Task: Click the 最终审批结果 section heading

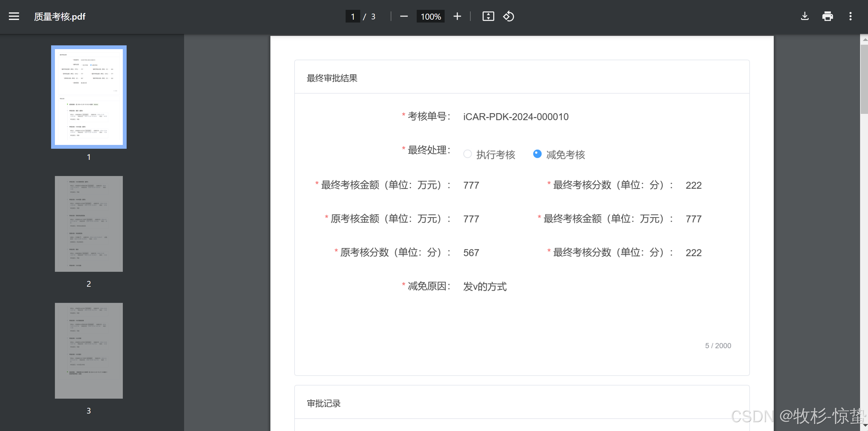Action: 332,78
